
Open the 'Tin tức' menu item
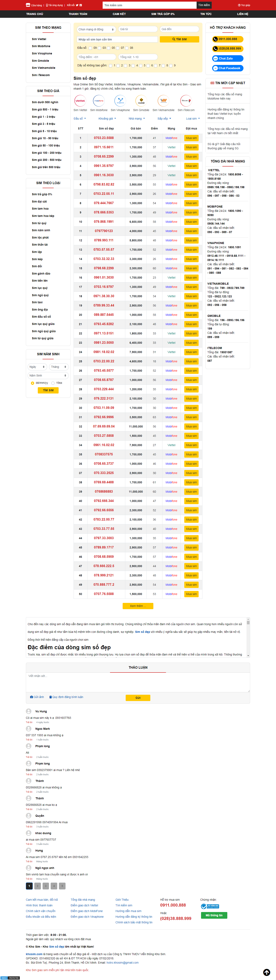[x=206, y=14]
